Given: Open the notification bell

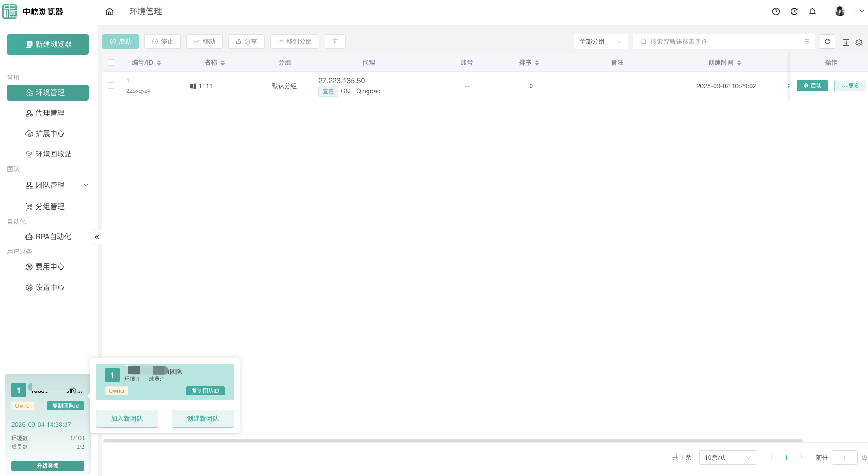Looking at the screenshot, I should click(x=812, y=11).
